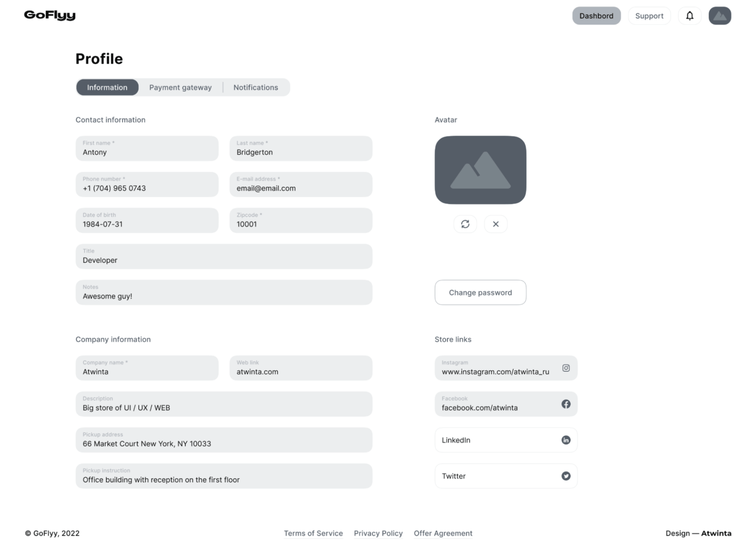This screenshot has height=549, width=756.
Task: Open the notifications bell icon
Action: click(x=689, y=16)
